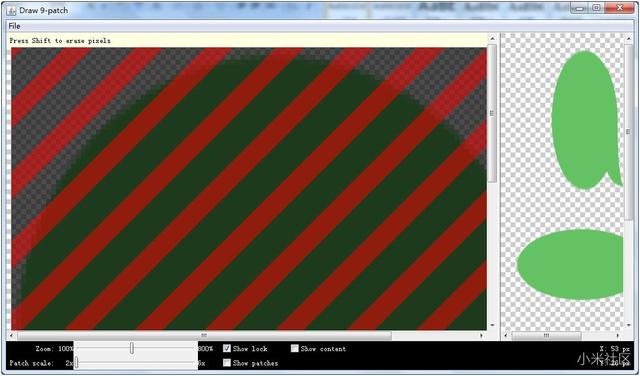
Task: Click the editor's horizontal scrollbar right arrow
Action: click(x=482, y=336)
